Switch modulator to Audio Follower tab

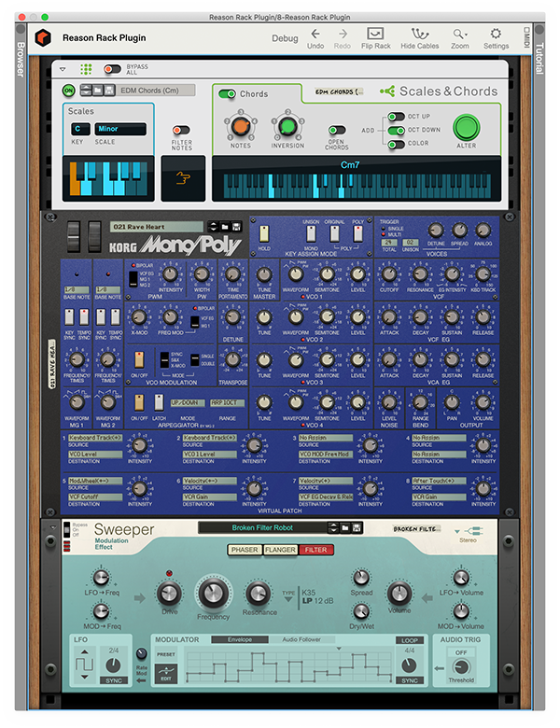pyautogui.click(x=301, y=639)
